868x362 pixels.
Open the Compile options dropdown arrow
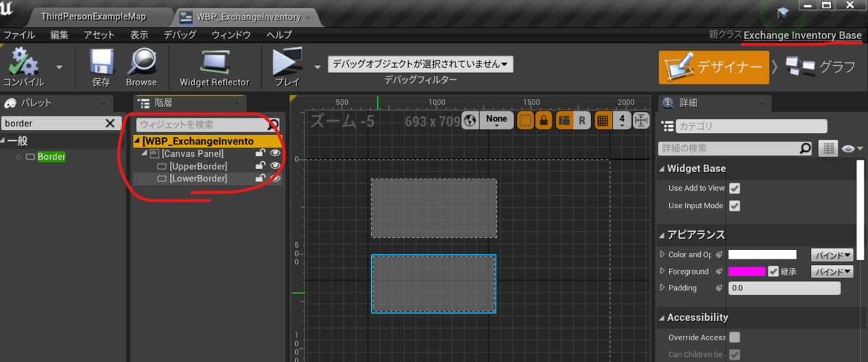(x=59, y=66)
